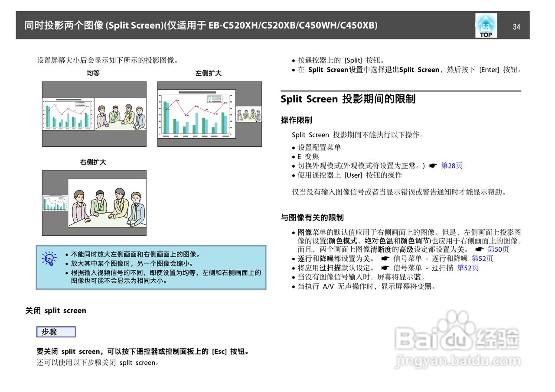Select the 右侧扩大 split screen illustration
Image resolution: width=555 pixels, height=392 pixels.
click(x=94, y=203)
